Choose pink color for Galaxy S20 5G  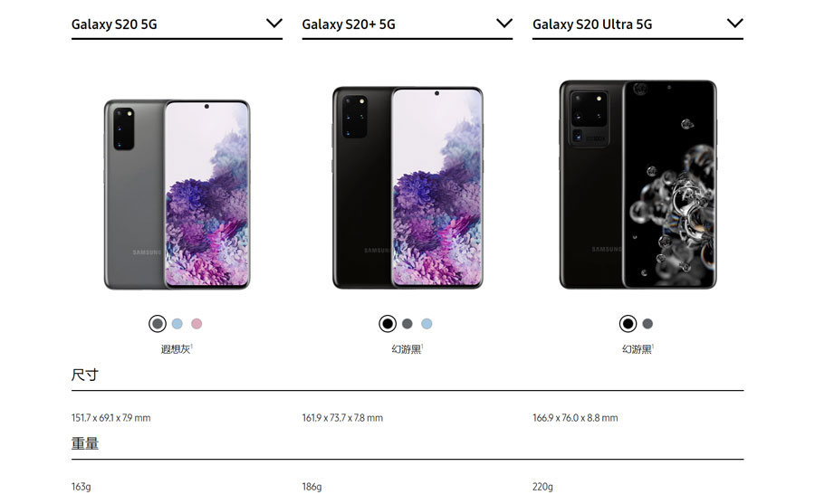click(x=197, y=324)
